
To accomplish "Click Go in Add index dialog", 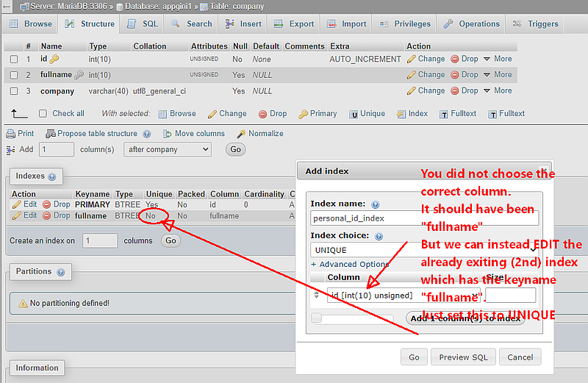I will [x=414, y=357].
